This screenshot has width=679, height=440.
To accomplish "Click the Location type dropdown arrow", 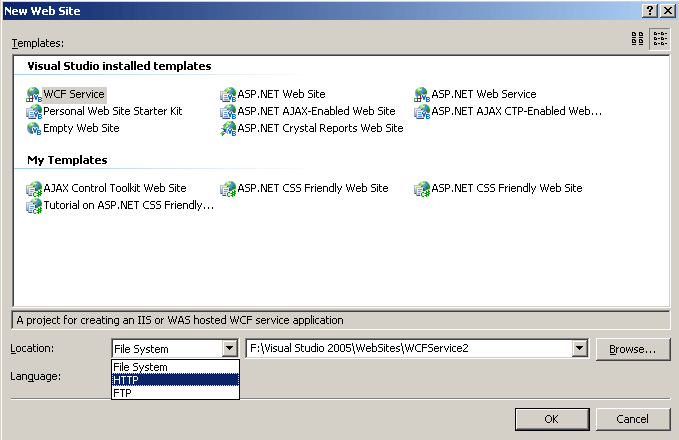I will click(x=230, y=349).
